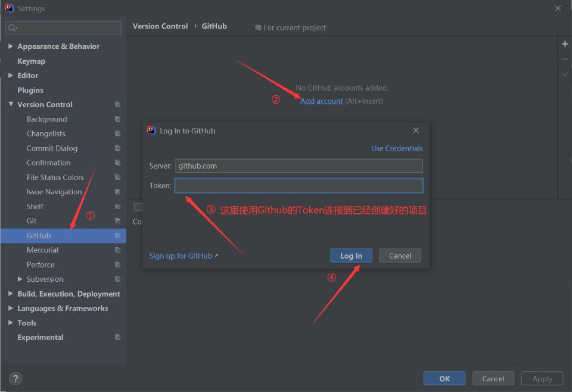The width and height of the screenshot is (572, 392).
Task: Click the project-level icon beside Experimental
Action: coord(117,337)
